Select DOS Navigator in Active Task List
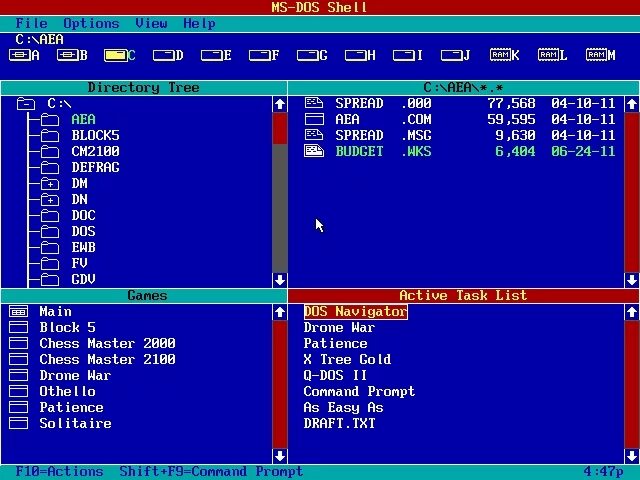Image resolution: width=640 pixels, height=480 pixels. pyautogui.click(x=356, y=311)
